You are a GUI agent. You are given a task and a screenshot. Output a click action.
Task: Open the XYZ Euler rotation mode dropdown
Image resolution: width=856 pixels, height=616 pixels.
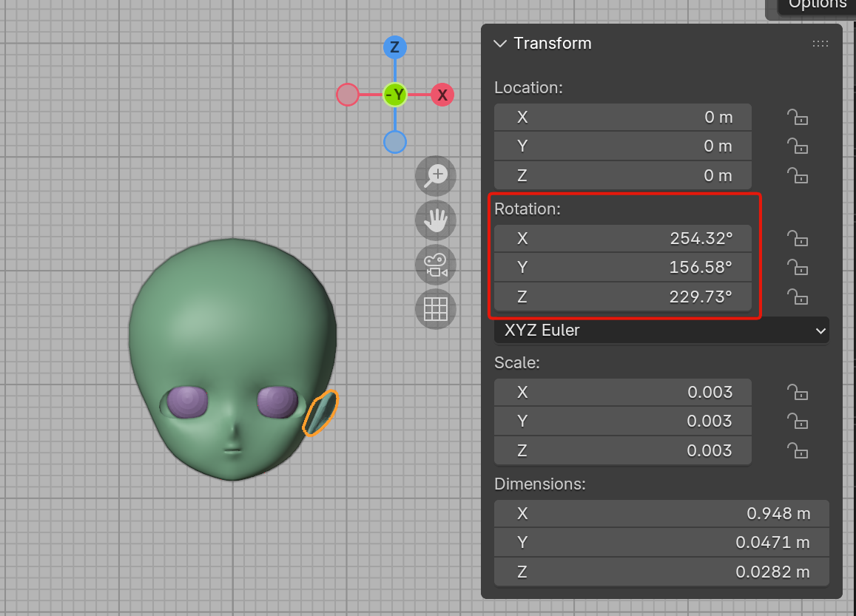click(x=661, y=331)
